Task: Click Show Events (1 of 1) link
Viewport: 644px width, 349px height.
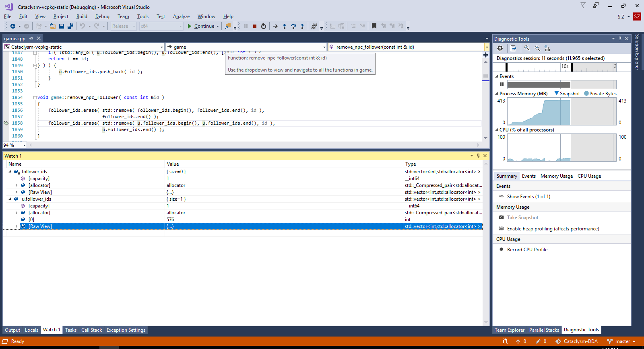Action: click(x=528, y=197)
